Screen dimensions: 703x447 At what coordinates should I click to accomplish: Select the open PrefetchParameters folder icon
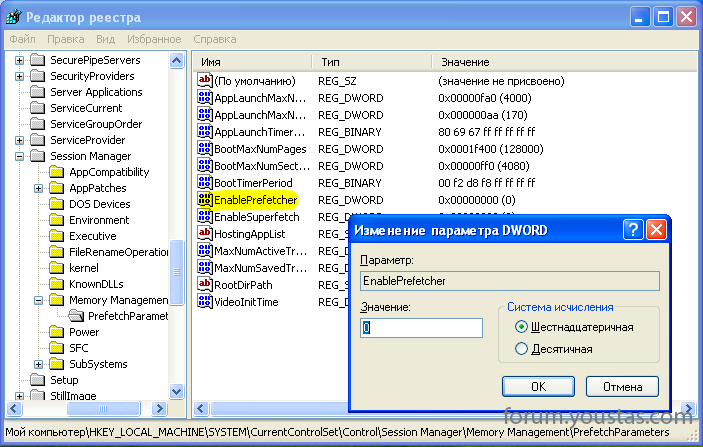(76, 316)
